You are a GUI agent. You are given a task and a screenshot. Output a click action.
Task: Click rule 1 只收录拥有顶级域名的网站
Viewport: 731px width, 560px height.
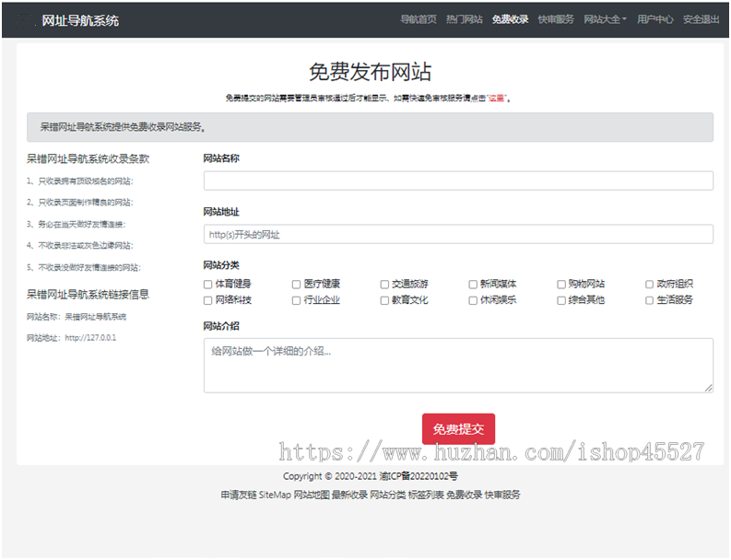[x=79, y=181]
